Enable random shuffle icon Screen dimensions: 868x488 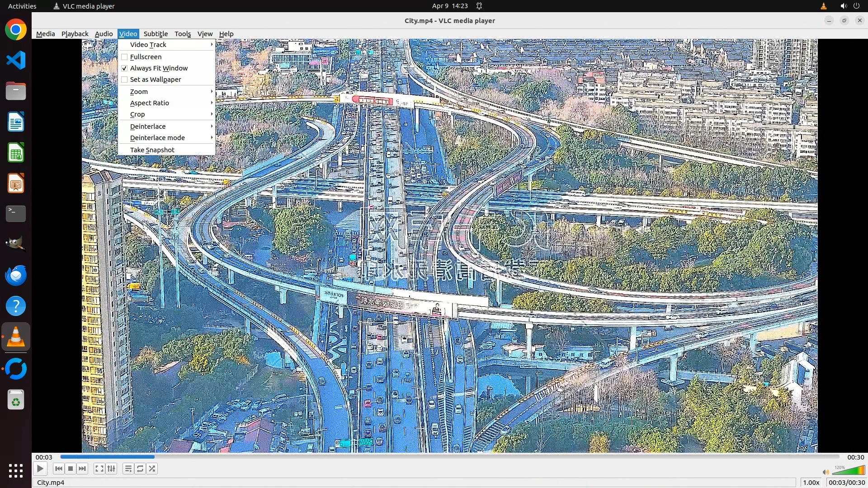152,469
